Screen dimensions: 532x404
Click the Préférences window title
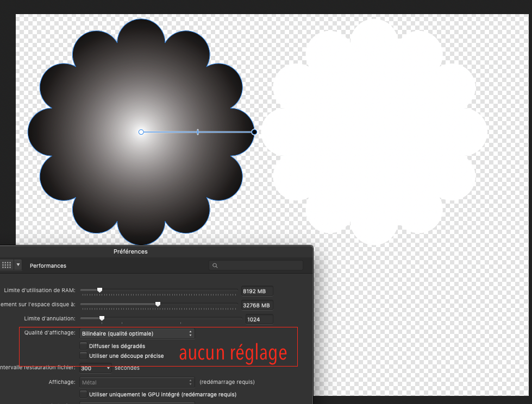pos(130,251)
